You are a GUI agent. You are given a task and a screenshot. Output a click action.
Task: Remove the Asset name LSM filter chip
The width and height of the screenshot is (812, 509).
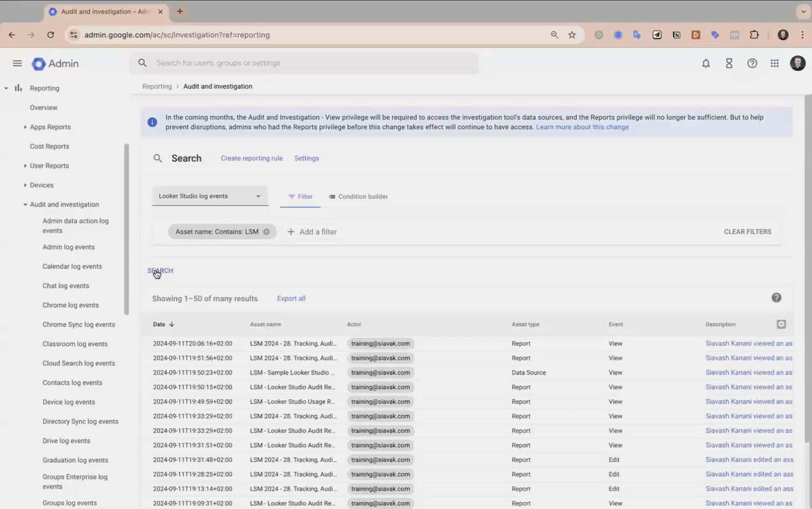pyautogui.click(x=266, y=232)
